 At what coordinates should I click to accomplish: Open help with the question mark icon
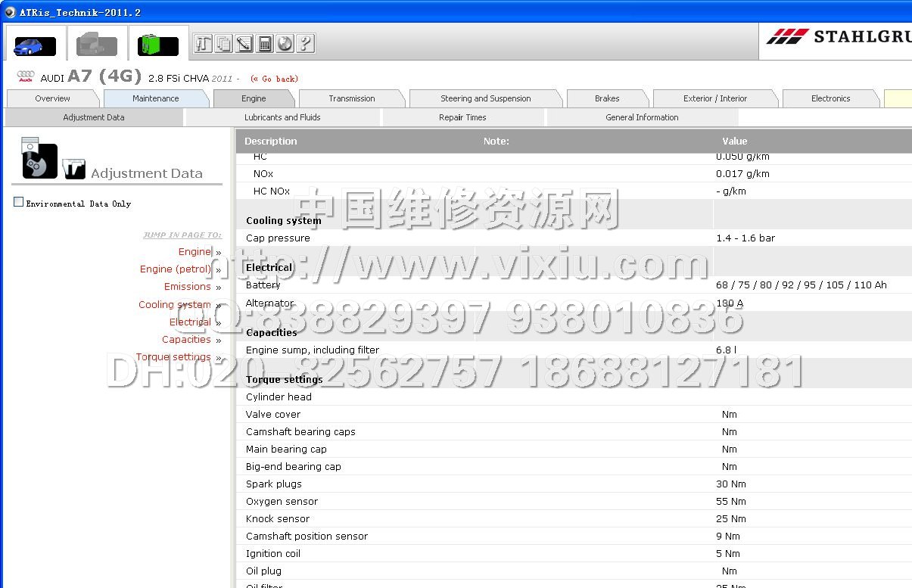click(305, 44)
